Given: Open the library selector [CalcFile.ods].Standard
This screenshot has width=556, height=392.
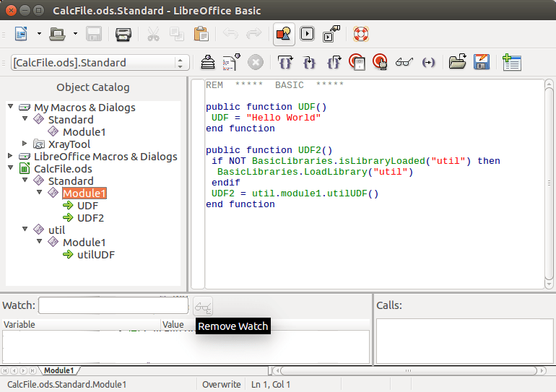Looking at the screenshot, I should coord(100,63).
